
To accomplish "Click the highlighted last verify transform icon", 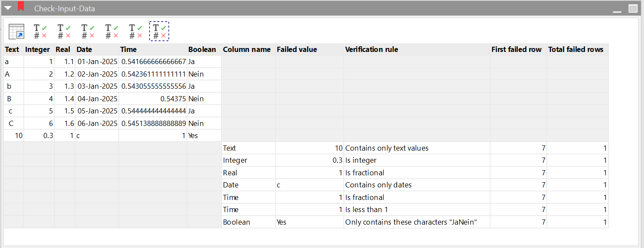I will point(159,31).
